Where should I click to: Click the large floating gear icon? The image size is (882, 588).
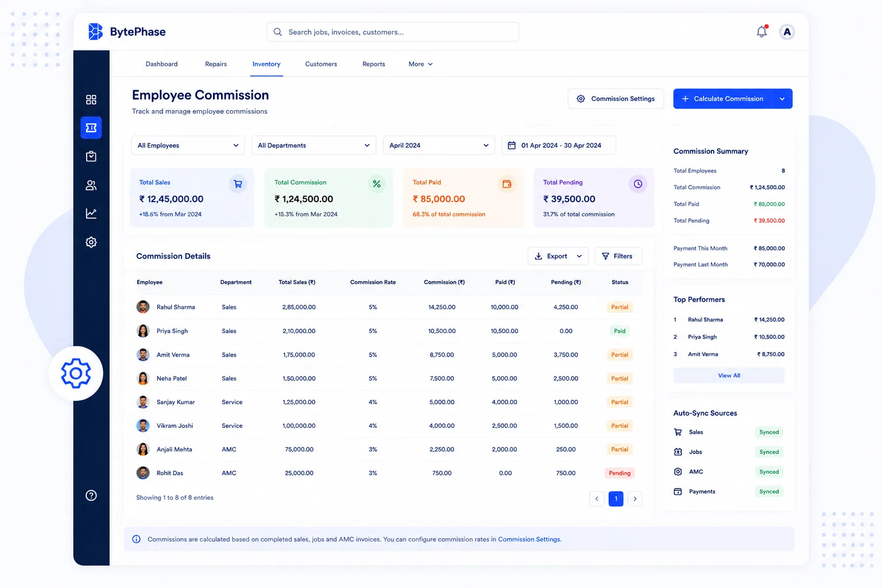coord(76,373)
